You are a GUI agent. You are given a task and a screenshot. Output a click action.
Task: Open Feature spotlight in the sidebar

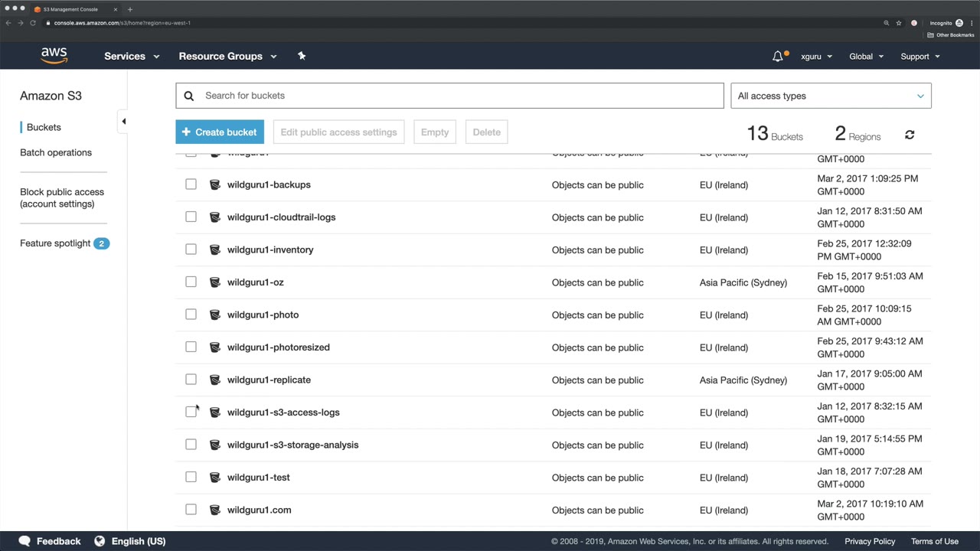[x=64, y=243]
